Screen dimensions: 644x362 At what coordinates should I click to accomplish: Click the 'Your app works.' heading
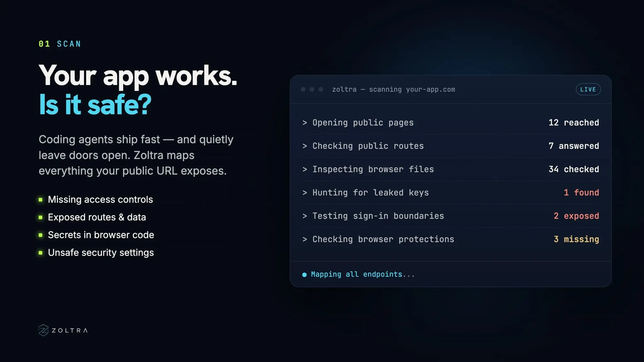click(138, 75)
